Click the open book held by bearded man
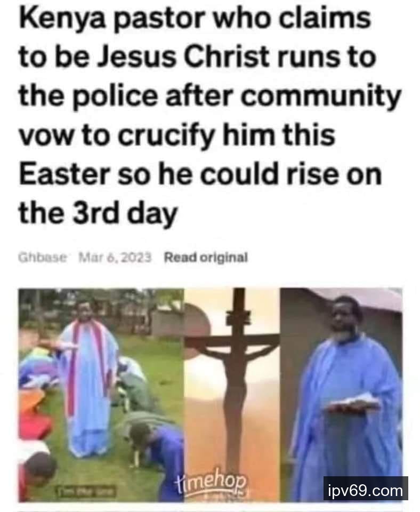The width and height of the screenshot is (420, 512). (x=353, y=403)
